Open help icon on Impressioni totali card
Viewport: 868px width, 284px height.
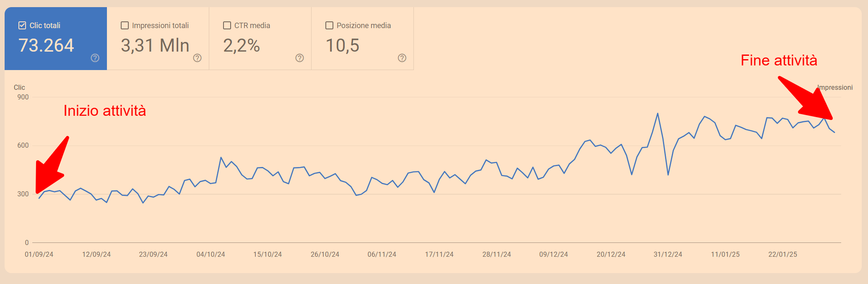tap(198, 58)
